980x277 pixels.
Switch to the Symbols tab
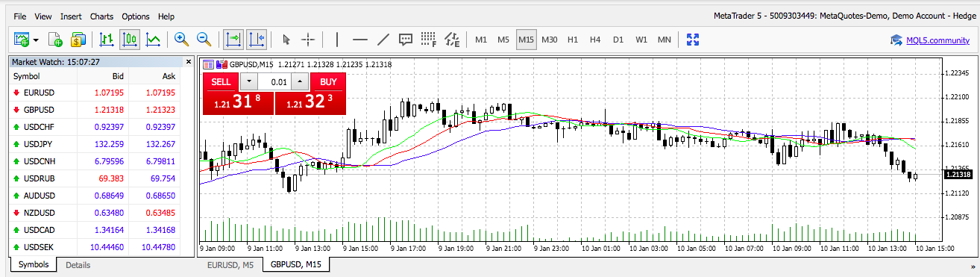(33, 264)
